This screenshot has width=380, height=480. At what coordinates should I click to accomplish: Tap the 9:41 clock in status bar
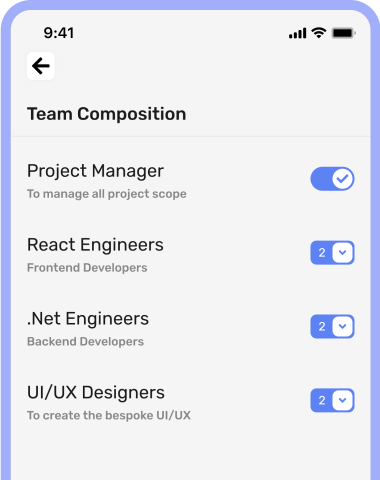click(x=59, y=33)
